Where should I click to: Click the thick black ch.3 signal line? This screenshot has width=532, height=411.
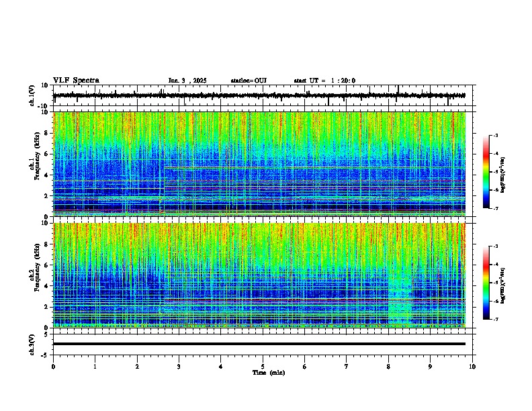click(x=259, y=344)
